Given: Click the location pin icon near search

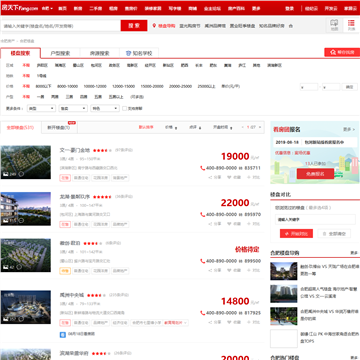Looking at the screenshot, I should (x=154, y=26).
